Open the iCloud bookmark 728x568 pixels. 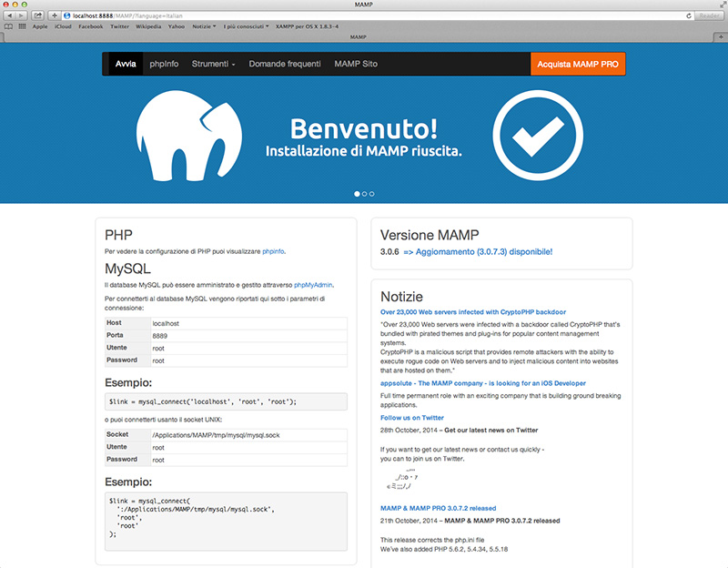click(63, 26)
